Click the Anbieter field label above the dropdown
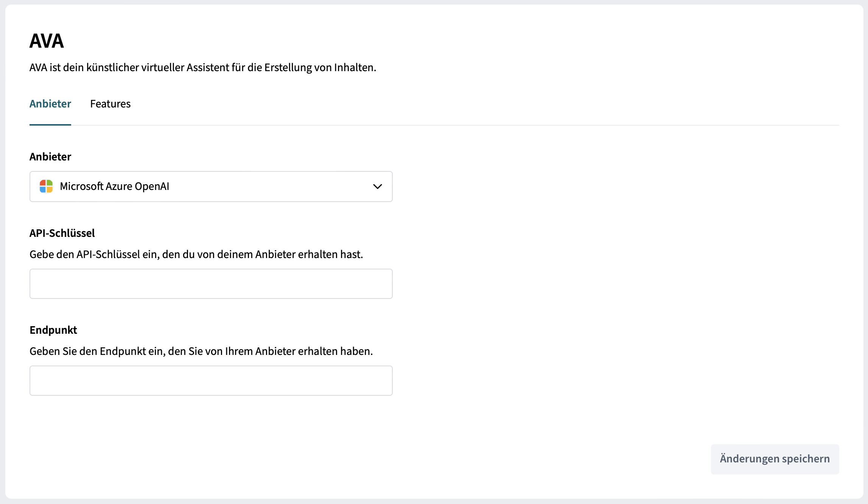Image resolution: width=868 pixels, height=504 pixels. [x=50, y=156]
